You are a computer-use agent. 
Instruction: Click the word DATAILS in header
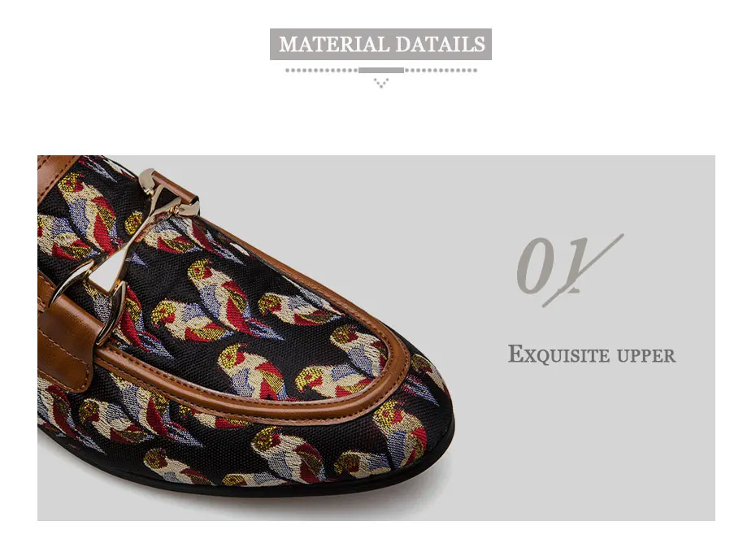[x=441, y=45]
